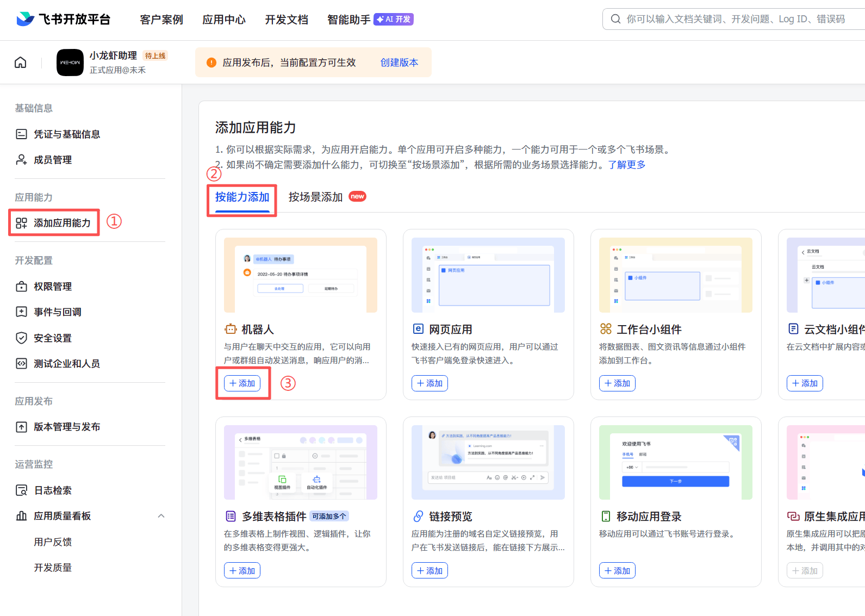Viewport: 865px width, 616px height.
Task: Click the 事件与回调 icon in sidebar
Action: tap(21, 312)
